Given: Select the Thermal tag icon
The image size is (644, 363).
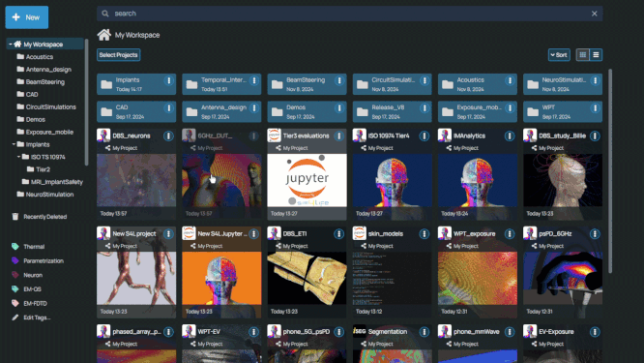Looking at the screenshot, I should tap(15, 247).
